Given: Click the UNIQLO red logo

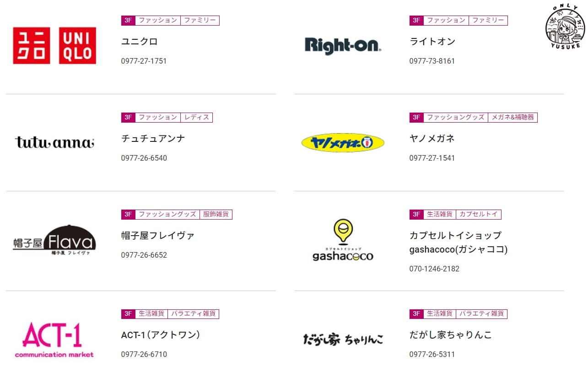Looking at the screenshot, I should click(x=54, y=45).
